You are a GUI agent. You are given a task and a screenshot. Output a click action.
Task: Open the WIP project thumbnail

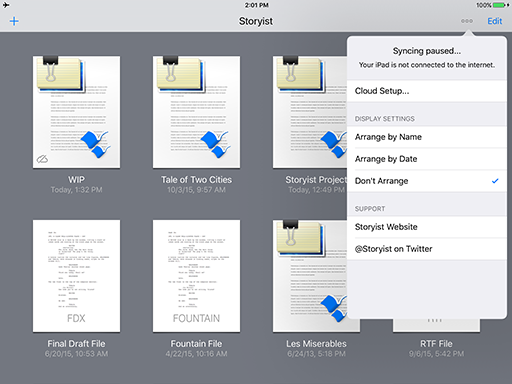point(76,112)
